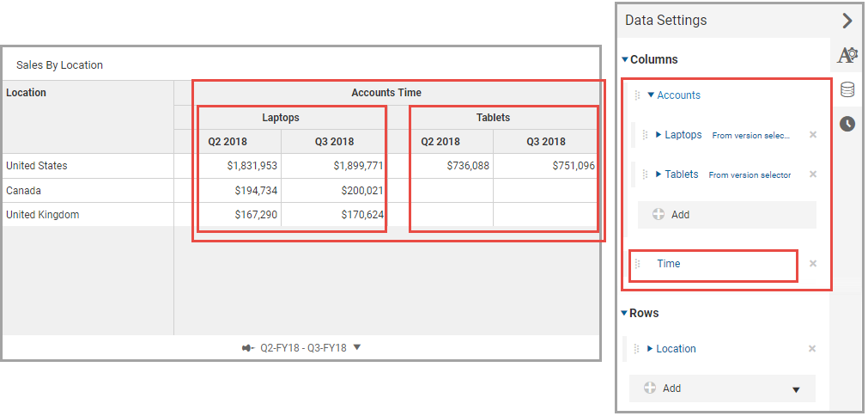Click the Location column header

[x=26, y=93]
